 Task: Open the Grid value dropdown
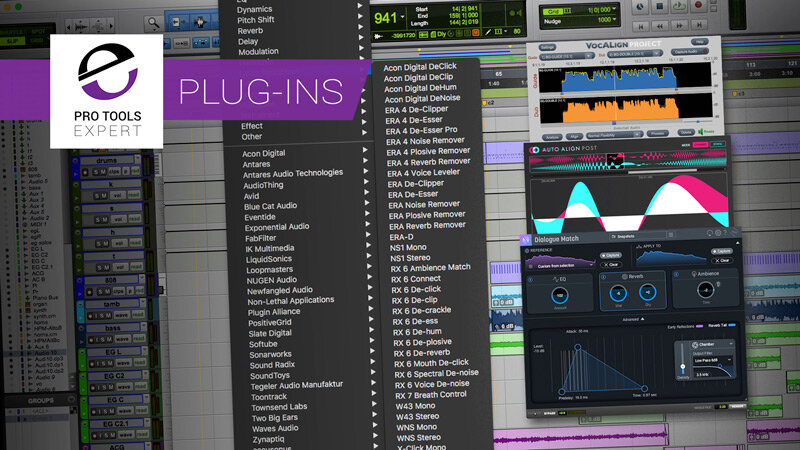[x=614, y=9]
